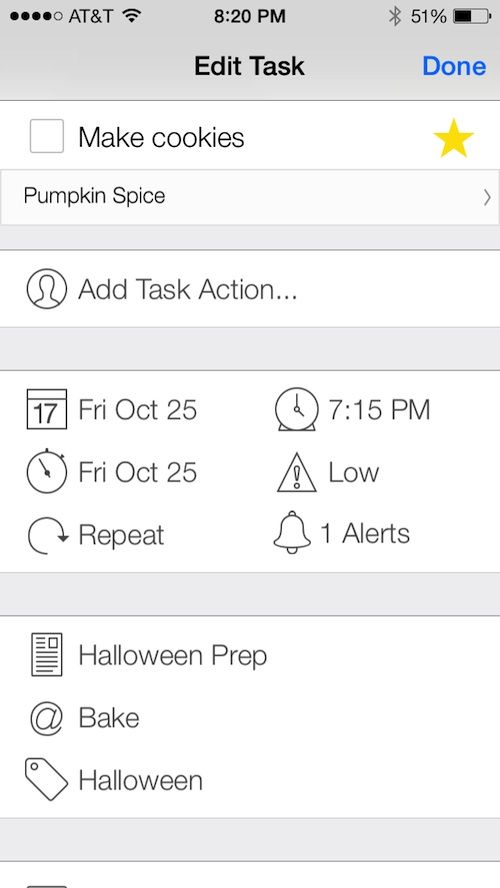500x888 pixels.
Task: Tap the priority warning triangle icon
Action: 296,472
